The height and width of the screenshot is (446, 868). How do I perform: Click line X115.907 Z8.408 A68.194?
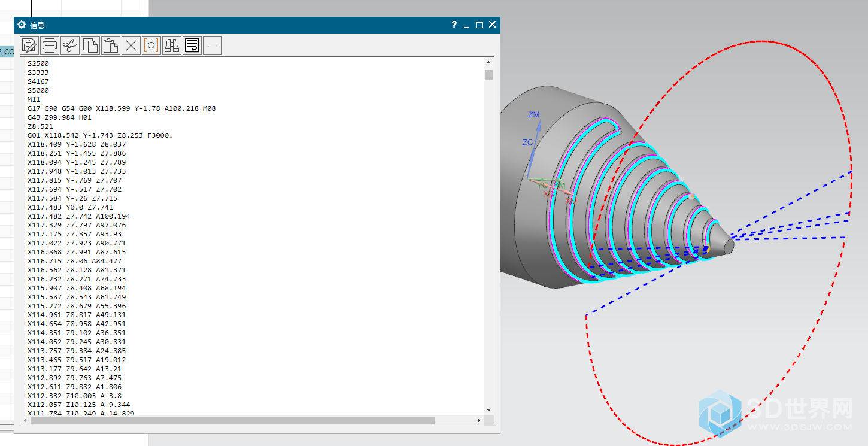77,288
